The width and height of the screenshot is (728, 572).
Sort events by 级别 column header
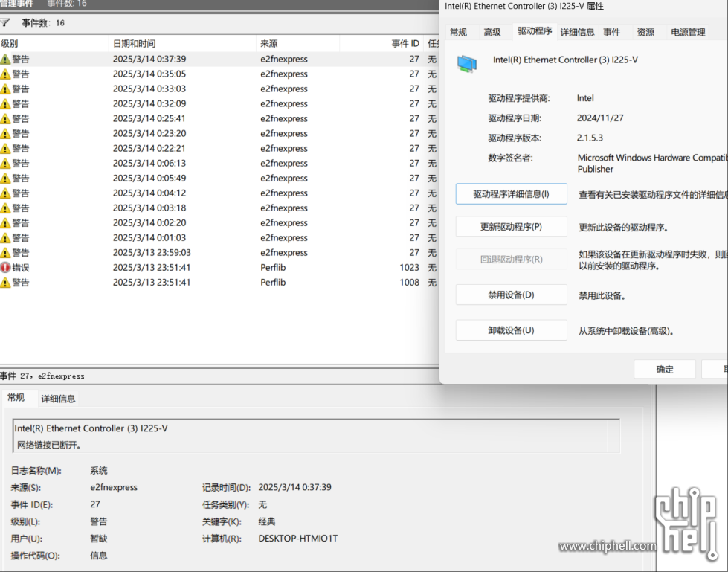point(54,44)
